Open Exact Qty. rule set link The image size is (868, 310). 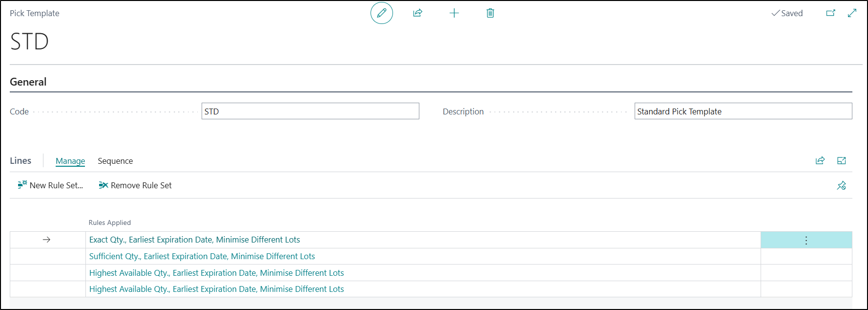click(x=194, y=240)
